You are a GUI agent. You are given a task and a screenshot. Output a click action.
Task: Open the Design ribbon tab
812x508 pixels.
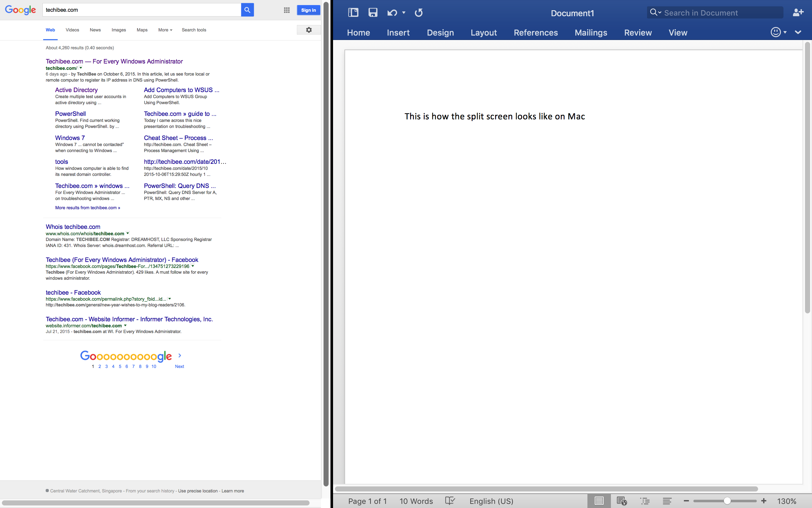[440, 33]
